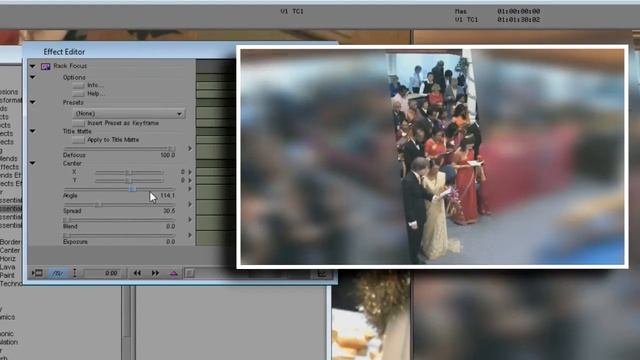Click the Blend value 0.0

171,227
